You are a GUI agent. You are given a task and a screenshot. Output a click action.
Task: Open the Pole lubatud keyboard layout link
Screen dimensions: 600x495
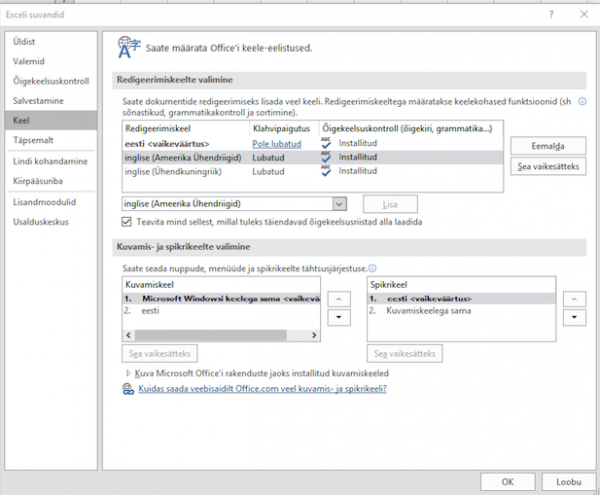(x=277, y=144)
